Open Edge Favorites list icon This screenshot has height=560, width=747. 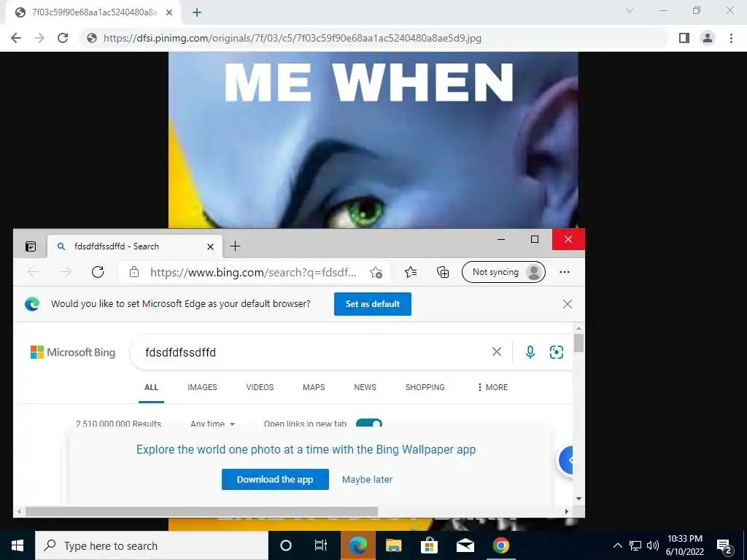(410, 272)
